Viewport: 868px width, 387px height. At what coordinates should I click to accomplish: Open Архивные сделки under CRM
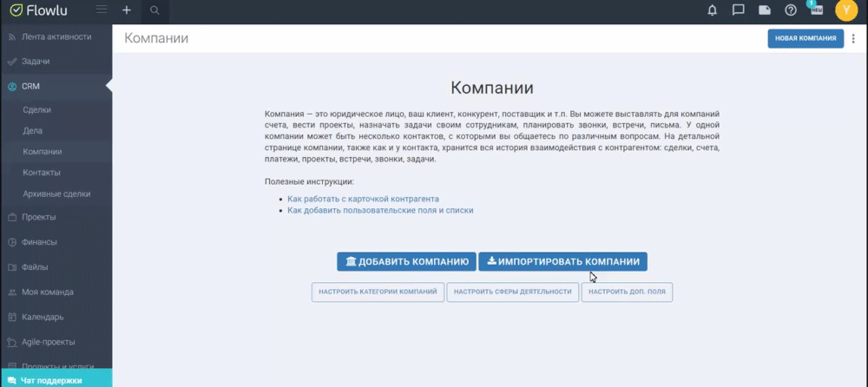56,194
